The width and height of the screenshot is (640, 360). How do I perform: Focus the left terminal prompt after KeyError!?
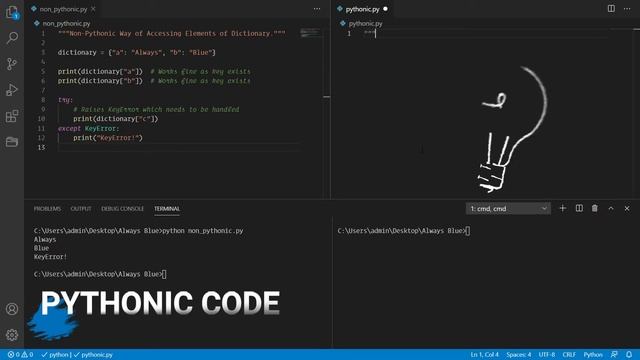(100, 274)
